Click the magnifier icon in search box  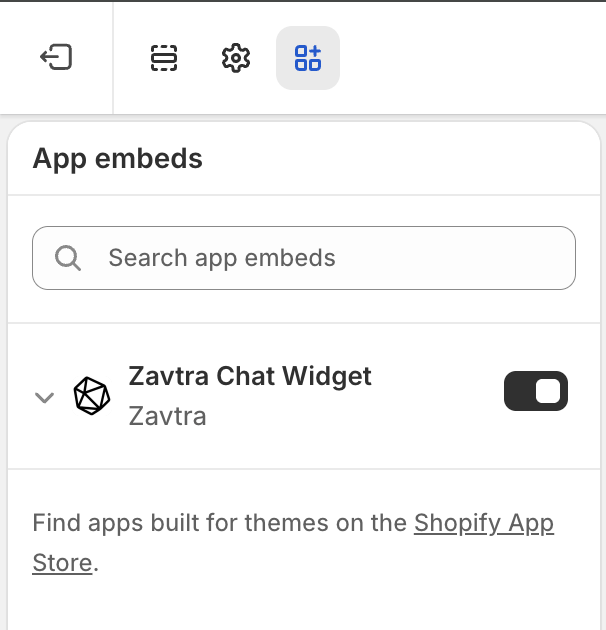tap(68, 258)
